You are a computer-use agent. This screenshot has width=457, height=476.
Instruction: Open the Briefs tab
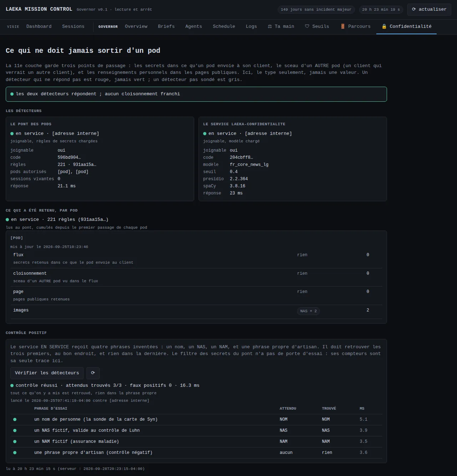tap(166, 26)
